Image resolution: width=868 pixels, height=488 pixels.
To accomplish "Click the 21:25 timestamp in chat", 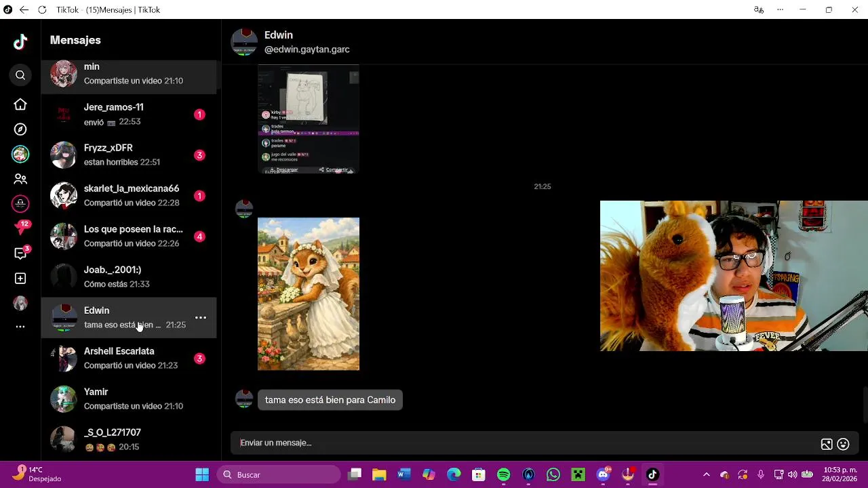I will [542, 186].
